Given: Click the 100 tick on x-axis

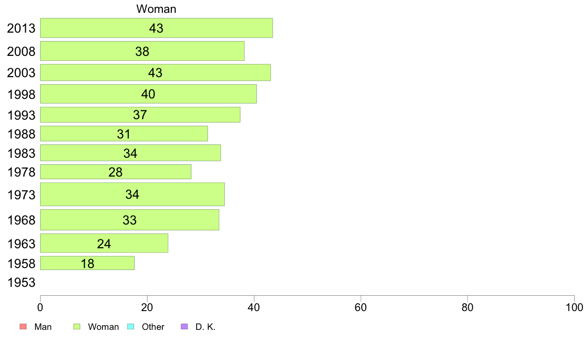Looking at the screenshot, I should pyautogui.click(x=574, y=308).
